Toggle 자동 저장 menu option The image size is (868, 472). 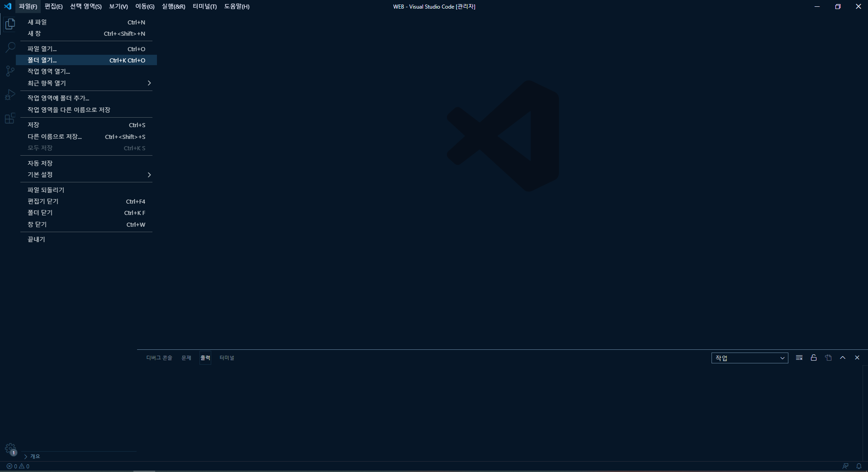click(x=86, y=163)
